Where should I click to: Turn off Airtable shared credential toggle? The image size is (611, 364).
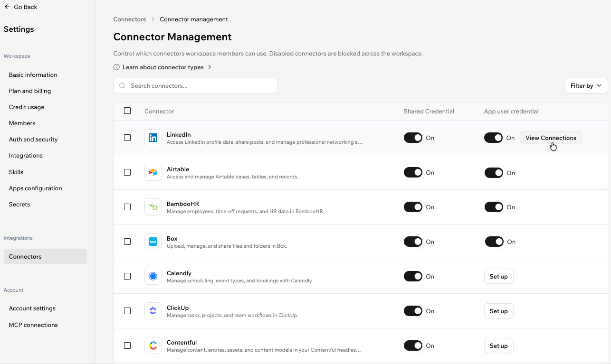[x=413, y=172]
